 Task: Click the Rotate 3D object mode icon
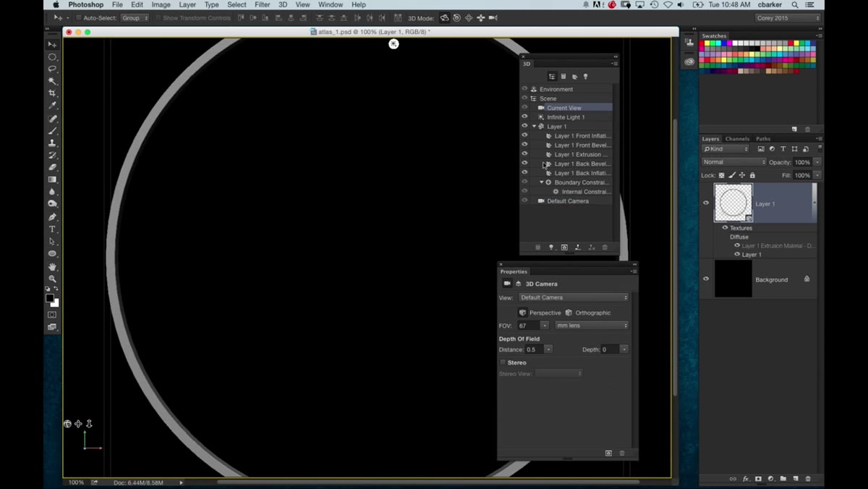pos(445,18)
